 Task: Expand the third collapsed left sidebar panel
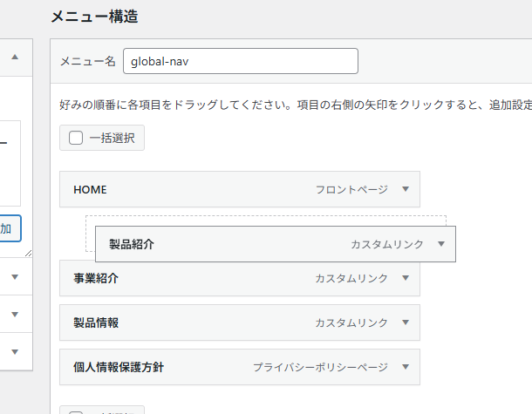coord(15,350)
